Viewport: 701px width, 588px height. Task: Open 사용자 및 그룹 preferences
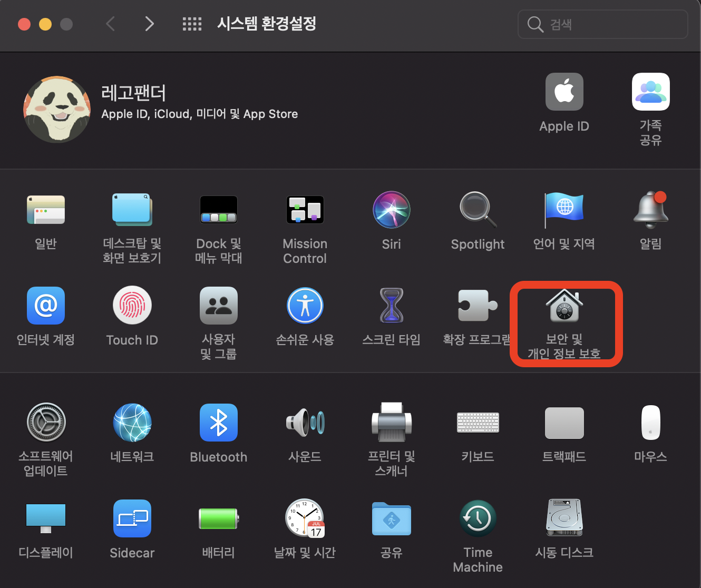pos(219,306)
